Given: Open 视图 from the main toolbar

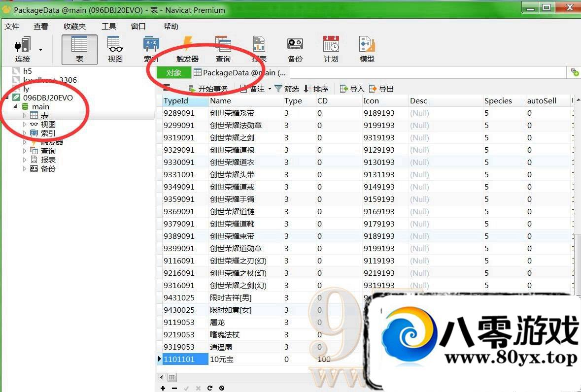Looking at the screenshot, I should click(x=115, y=50).
